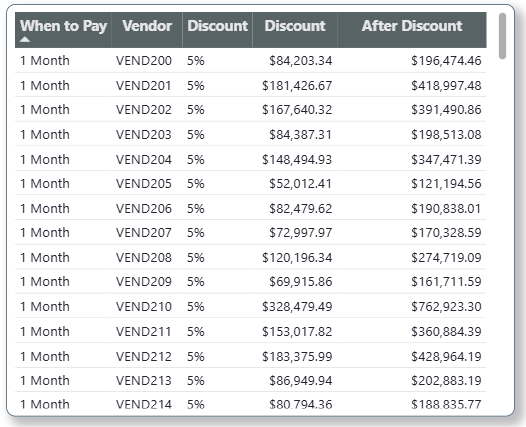Click discount amount $52,012.41
This screenshot has height=427, width=526.
(301, 183)
